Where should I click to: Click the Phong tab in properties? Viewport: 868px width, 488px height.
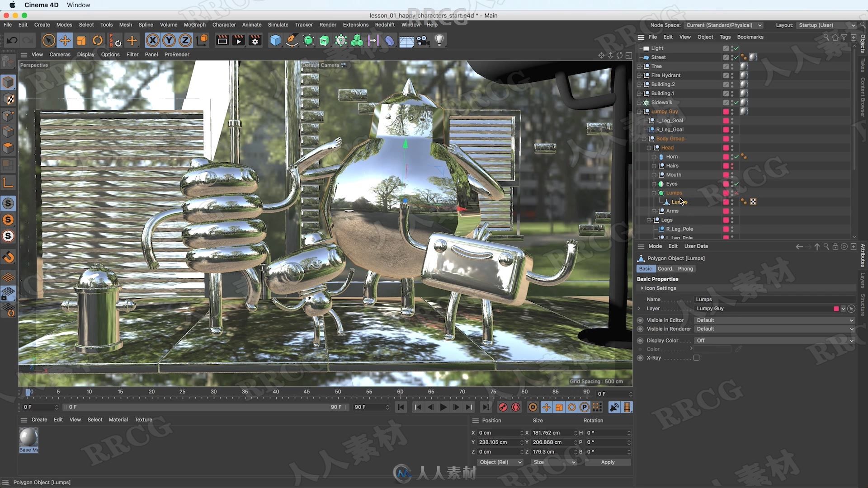coord(685,269)
